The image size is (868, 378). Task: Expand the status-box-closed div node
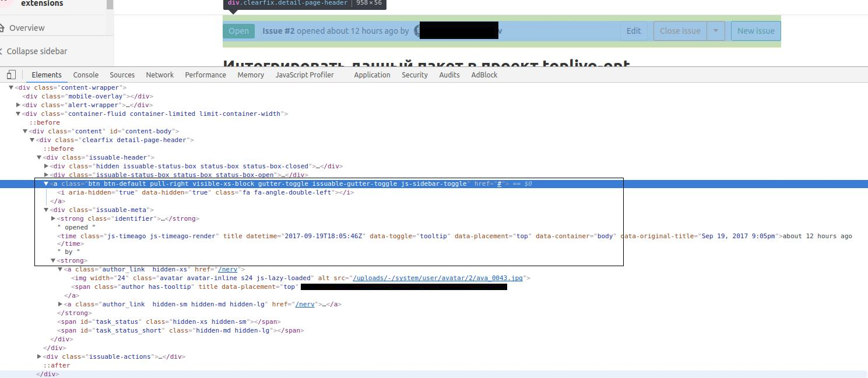pos(46,166)
